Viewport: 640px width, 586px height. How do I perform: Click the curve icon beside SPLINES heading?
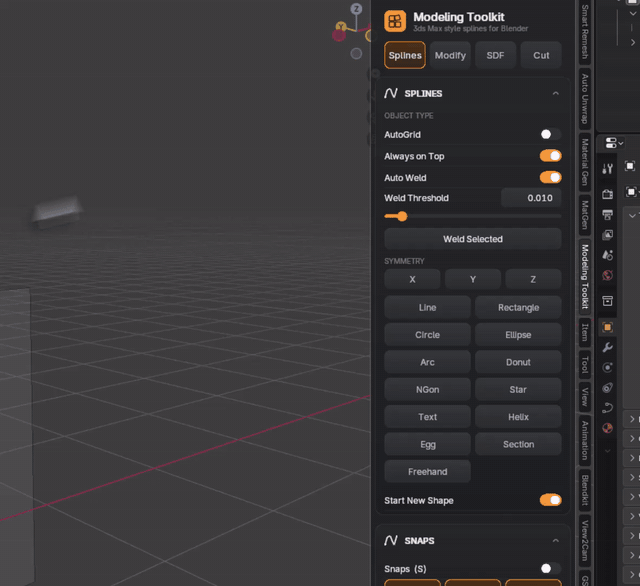click(x=391, y=93)
